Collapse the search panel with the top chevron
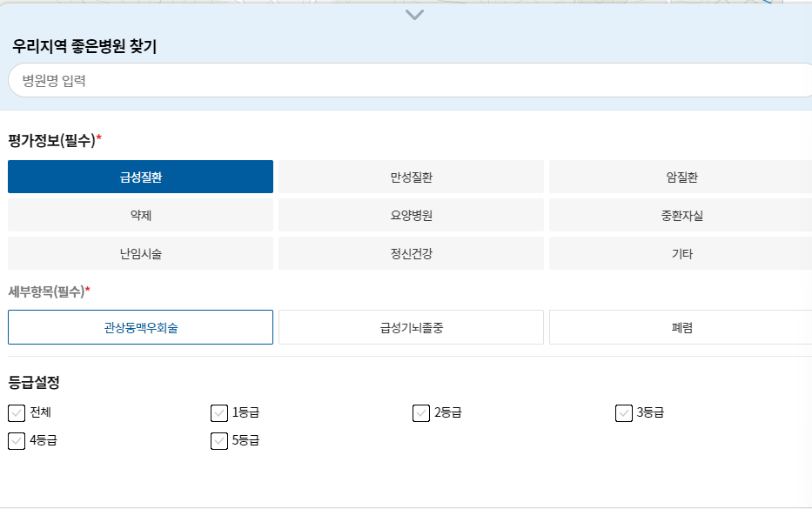The width and height of the screenshot is (812, 509). tap(414, 15)
